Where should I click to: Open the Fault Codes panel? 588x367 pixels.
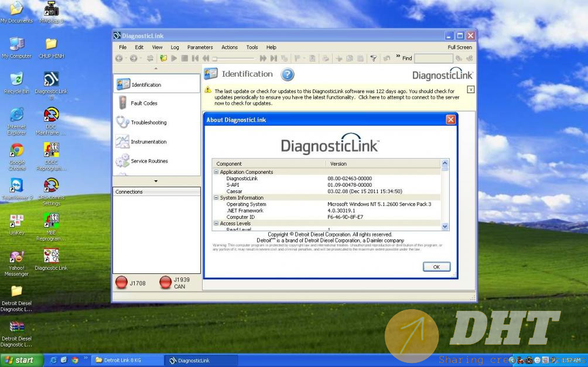tap(143, 103)
